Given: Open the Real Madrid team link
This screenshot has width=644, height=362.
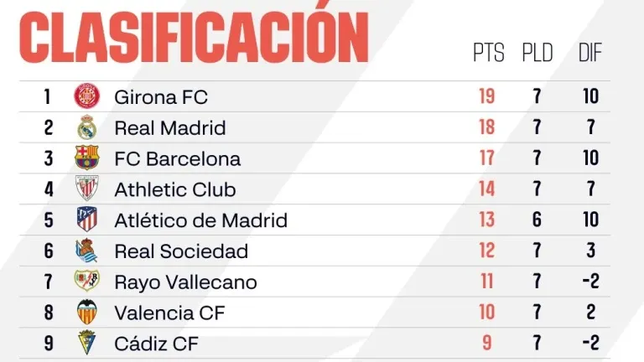Looking at the screenshot, I should tap(170, 128).
